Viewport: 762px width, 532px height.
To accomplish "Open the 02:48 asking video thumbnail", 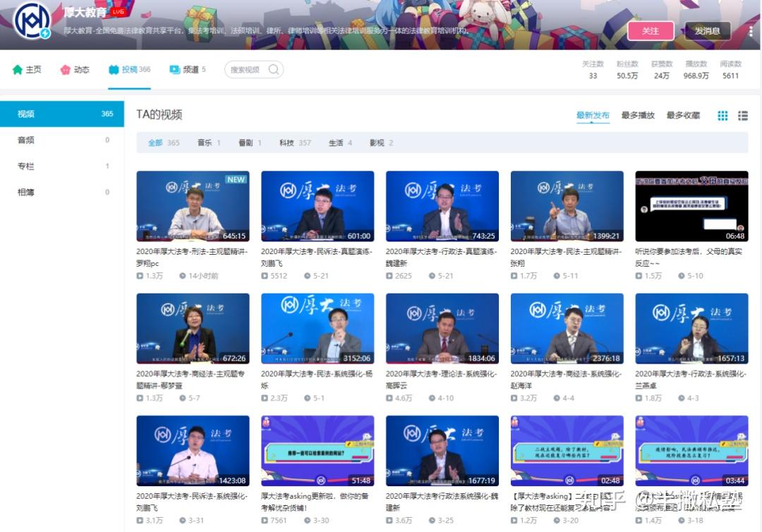I will point(567,451).
